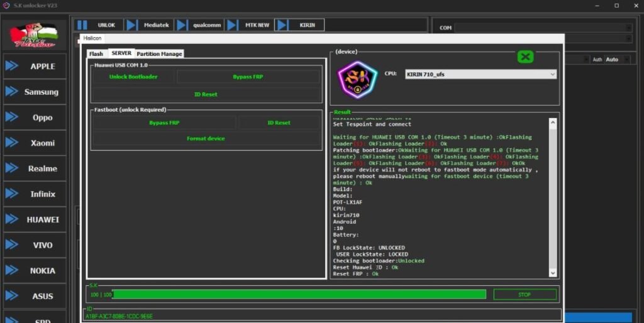Maximize the S.K unlocker window
This screenshot has width=644, height=323.
pos(616,5)
